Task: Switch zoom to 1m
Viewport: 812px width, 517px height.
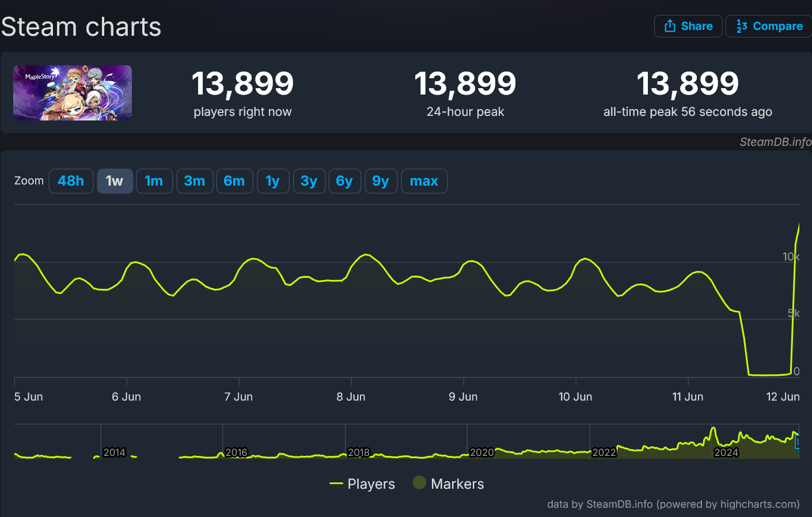Action: [x=154, y=181]
